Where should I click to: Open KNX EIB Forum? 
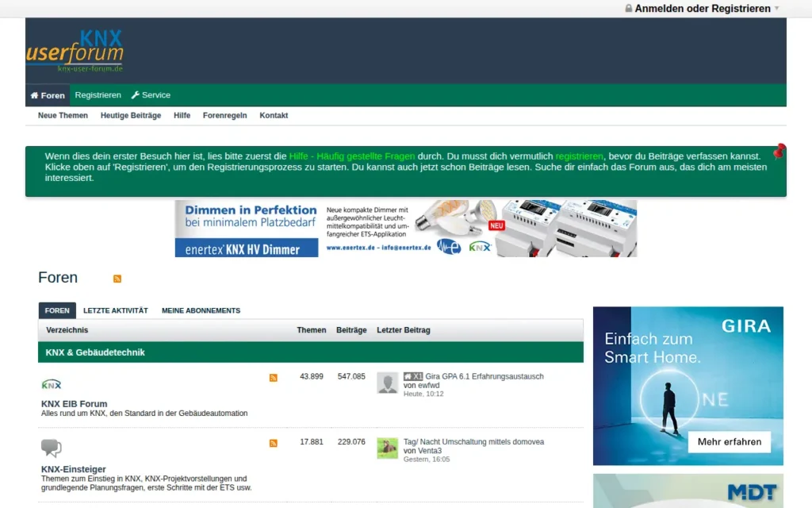(74, 404)
